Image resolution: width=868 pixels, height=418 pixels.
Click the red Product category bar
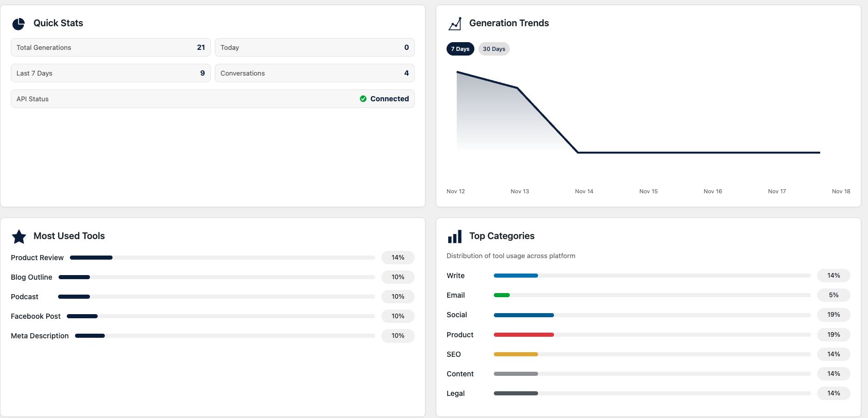(x=524, y=335)
